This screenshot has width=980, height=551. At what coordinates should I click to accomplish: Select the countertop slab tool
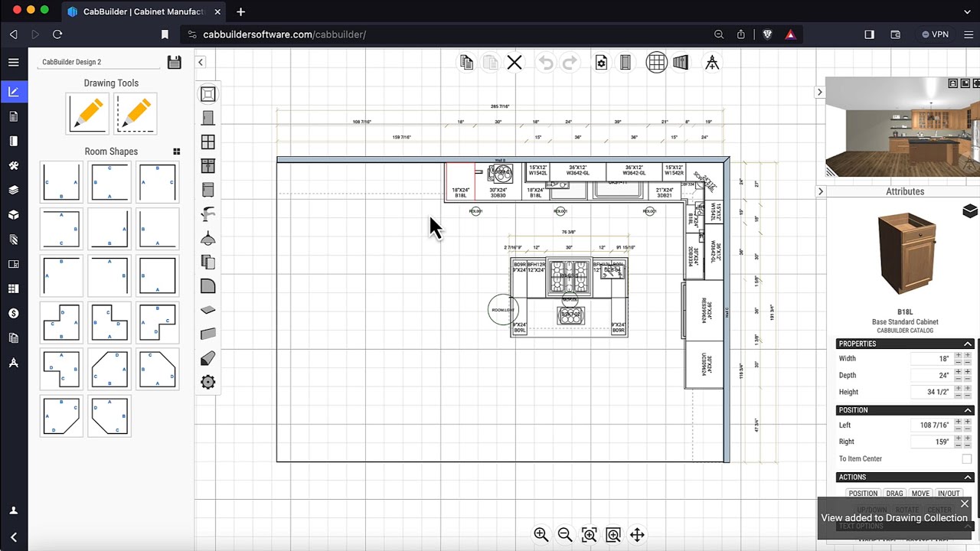[x=207, y=310]
